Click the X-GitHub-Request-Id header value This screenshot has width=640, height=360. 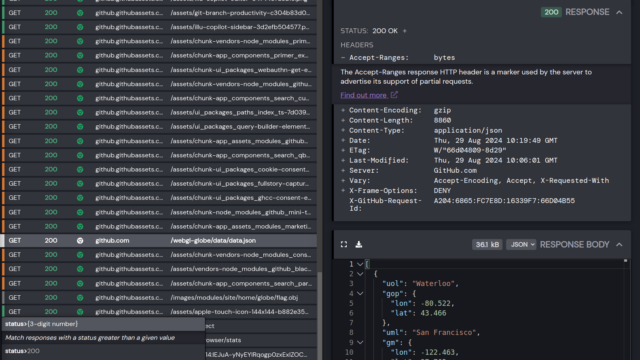pyautogui.click(x=504, y=201)
